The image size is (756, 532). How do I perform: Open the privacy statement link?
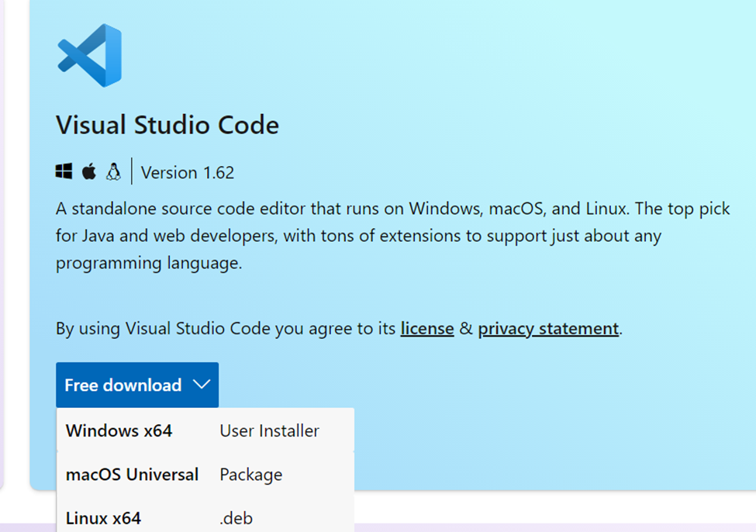[x=548, y=329]
